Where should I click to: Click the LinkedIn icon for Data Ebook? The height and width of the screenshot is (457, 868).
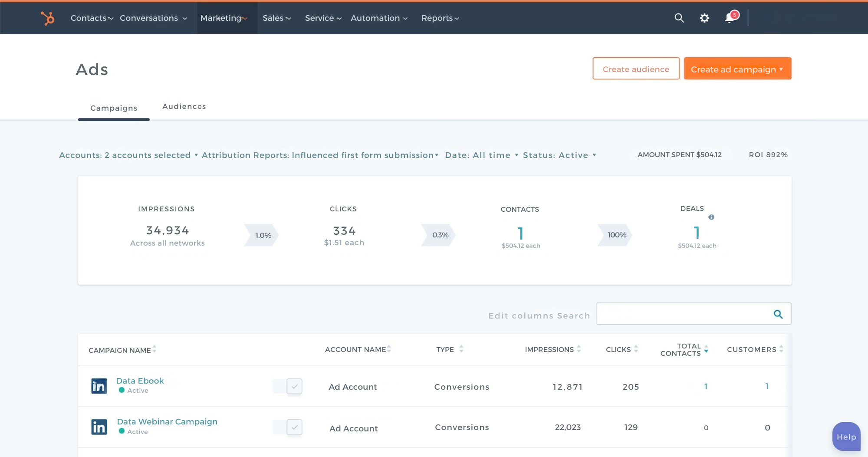(99, 386)
